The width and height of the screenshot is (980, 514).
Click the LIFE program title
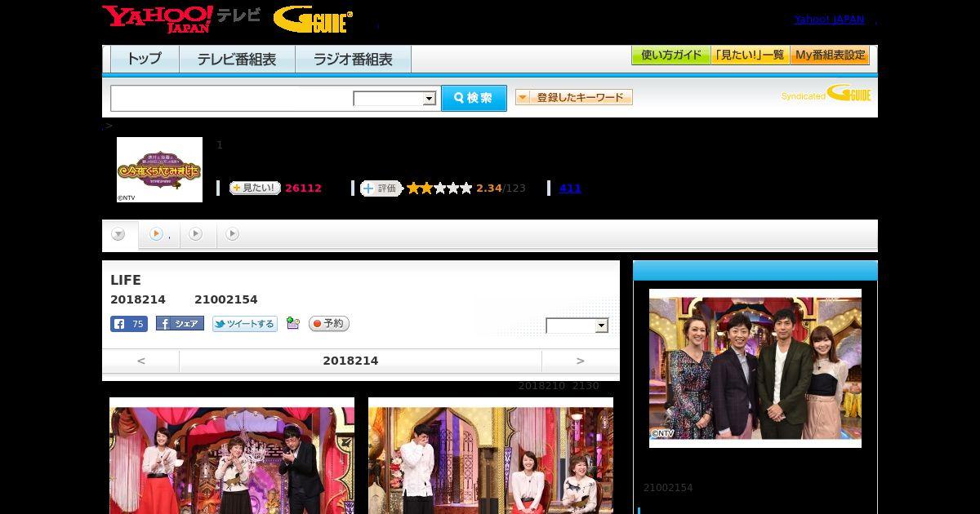pos(126,280)
